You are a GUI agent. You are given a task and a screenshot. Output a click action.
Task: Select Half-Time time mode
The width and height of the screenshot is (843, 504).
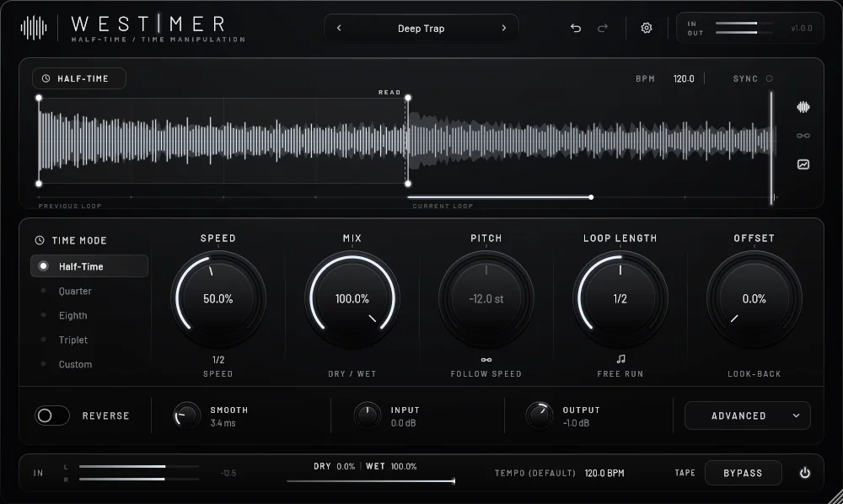coord(89,266)
